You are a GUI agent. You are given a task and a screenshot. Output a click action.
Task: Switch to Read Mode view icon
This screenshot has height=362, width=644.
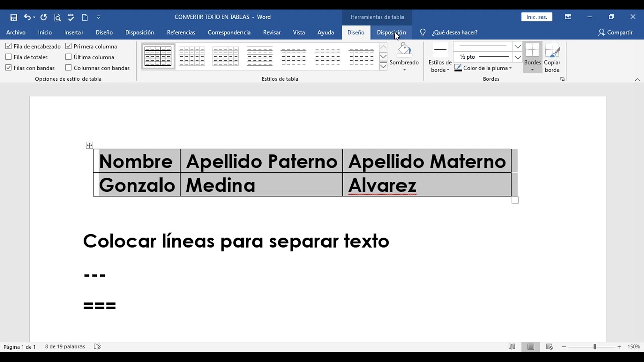[512, 347]
